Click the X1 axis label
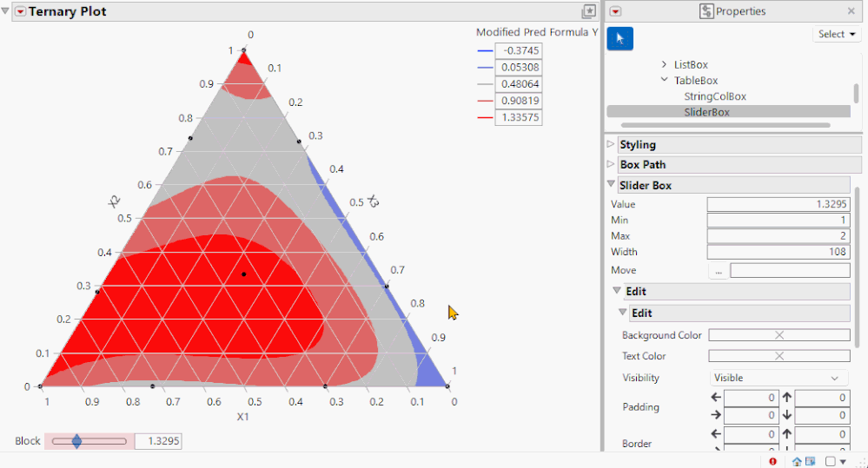The width and height of the screenshot is (868, 468). [243, 417]
